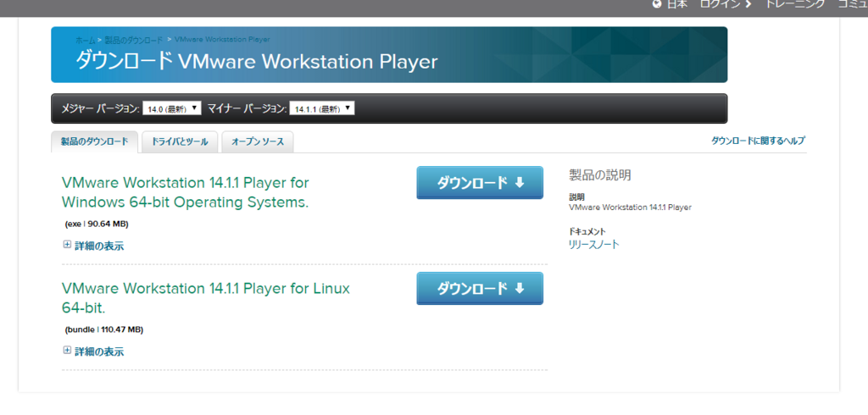Click the globe icon beside 日本

(x=657, y=4)
